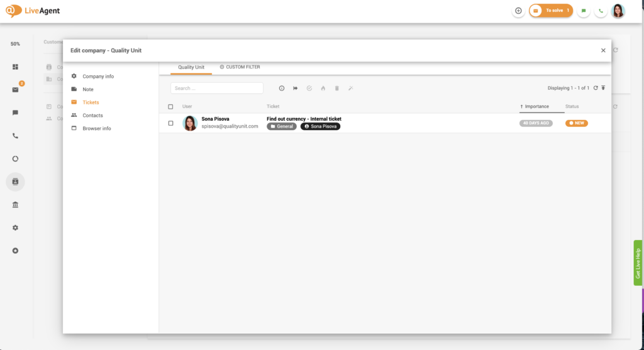This screenshot has width=644, height=350.
Task: Click the info icon in ticket toolbar
Action: [282, 88]
